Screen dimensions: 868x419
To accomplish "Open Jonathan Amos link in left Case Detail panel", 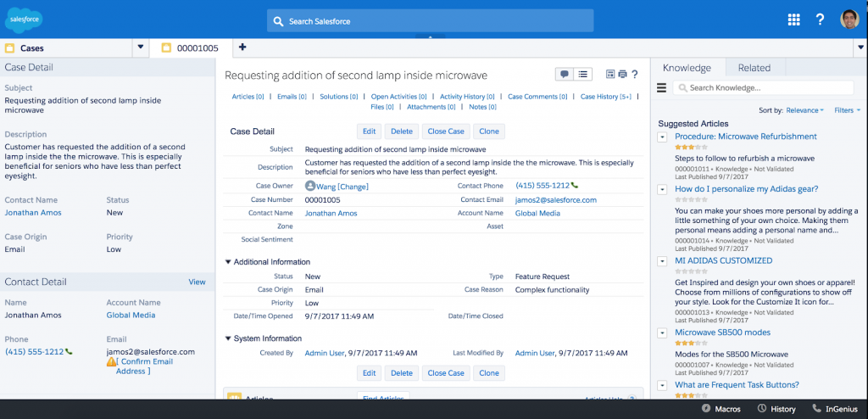I will tap(33, 212).
